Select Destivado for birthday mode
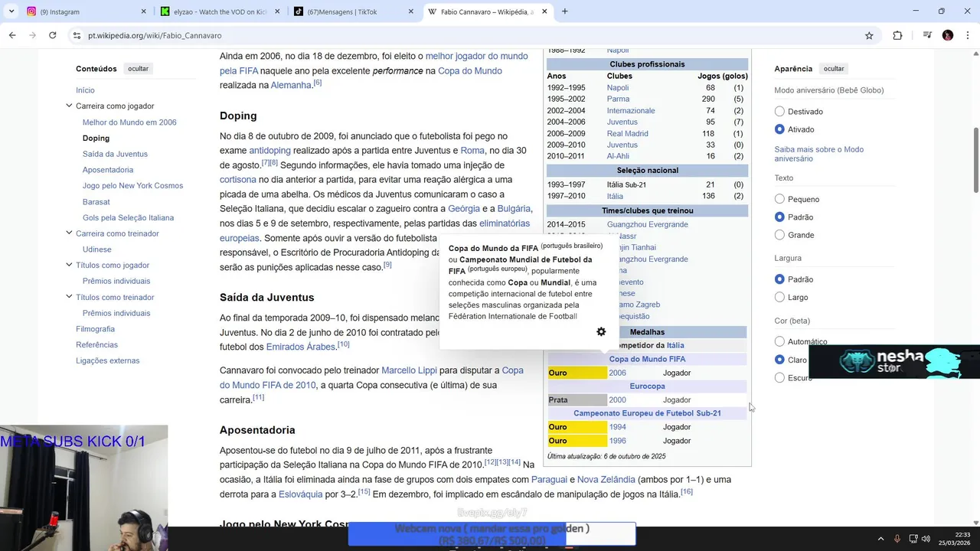Screen dimensions: 980x551 pos(779,112)
